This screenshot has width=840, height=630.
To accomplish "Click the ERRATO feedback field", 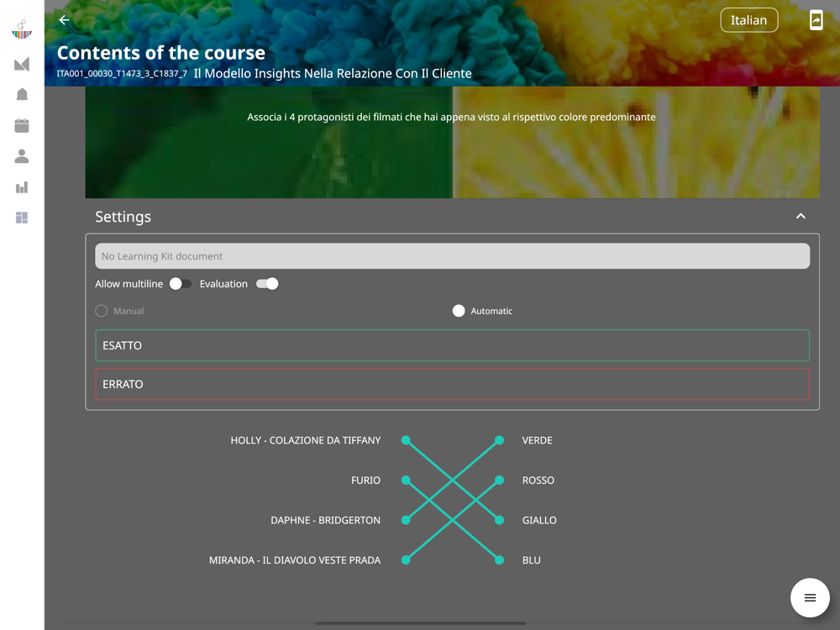I will point(452,384).
